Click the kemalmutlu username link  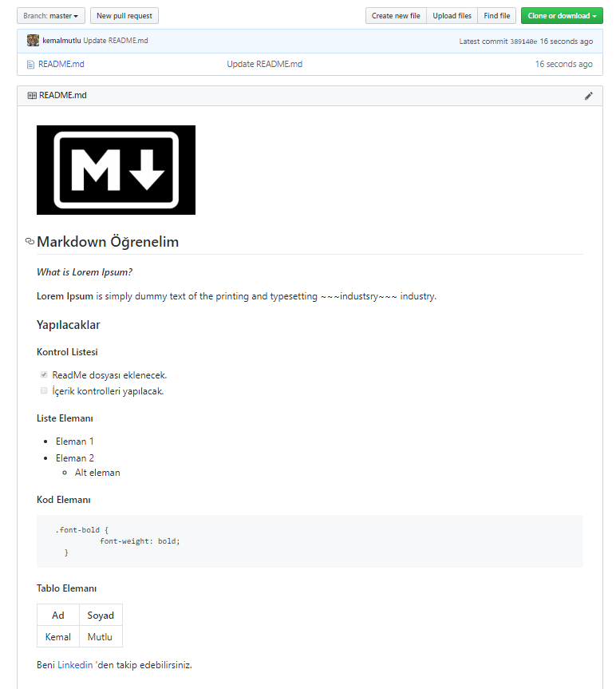click(62, 41)
